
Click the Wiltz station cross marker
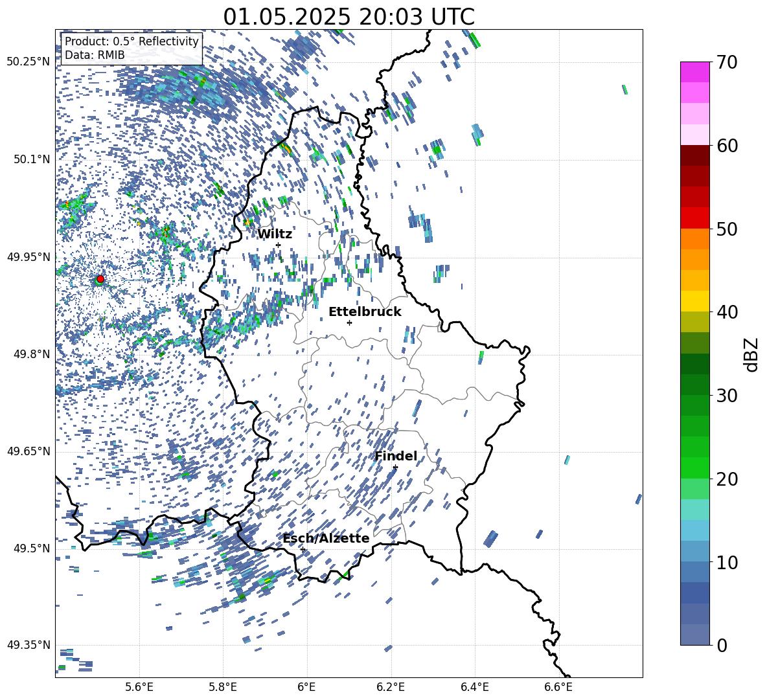tap(279, 245)
